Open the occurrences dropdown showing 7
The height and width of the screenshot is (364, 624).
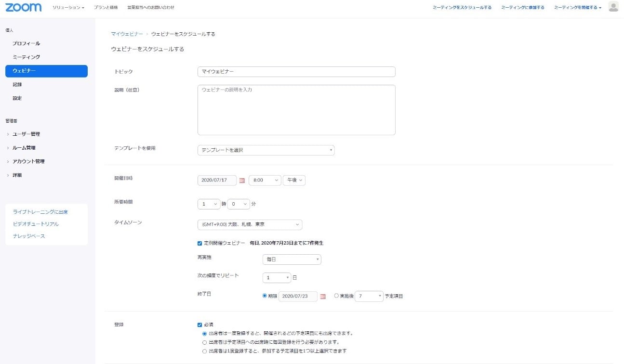tap(369, 296)
